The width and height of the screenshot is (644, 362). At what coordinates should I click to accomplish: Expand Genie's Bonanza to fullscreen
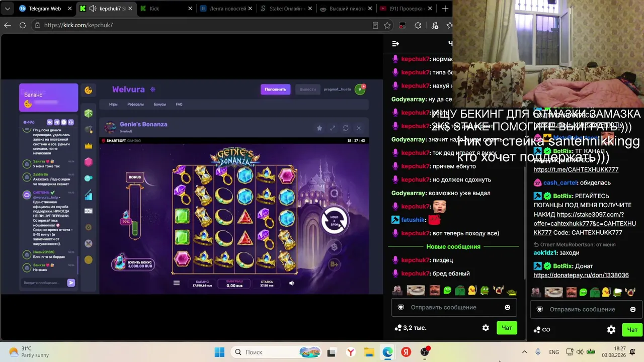(332, 128)
